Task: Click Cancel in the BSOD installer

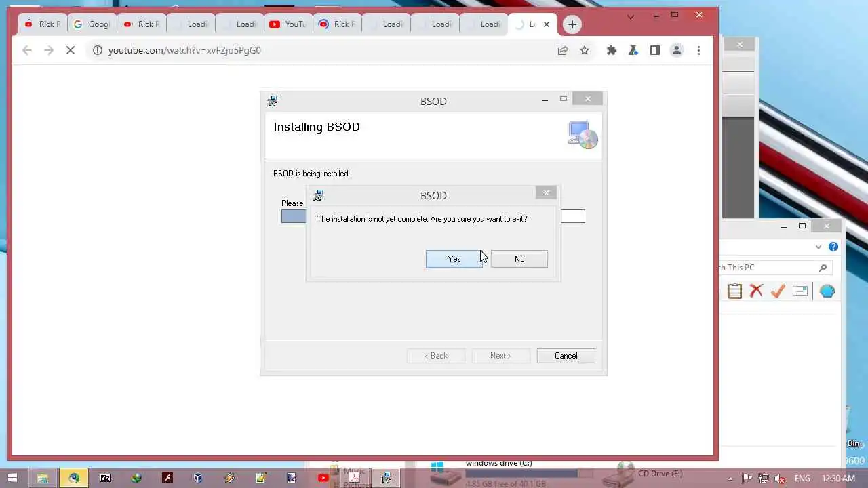Action: click(566, 356)
